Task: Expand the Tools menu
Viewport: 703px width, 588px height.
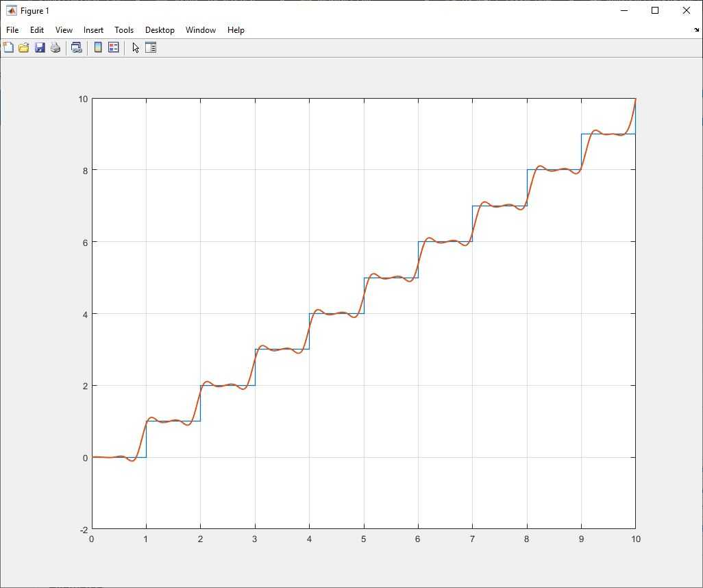Action: (124, 30)
